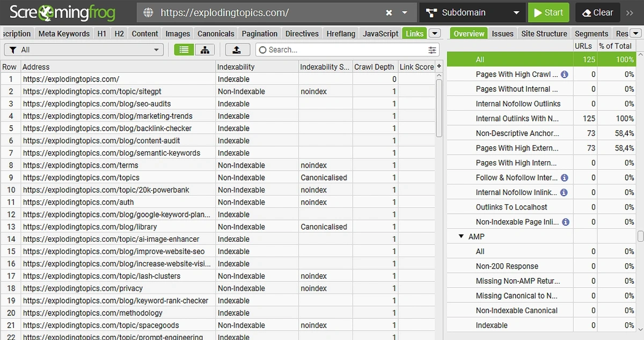The image size is (644, 340).
Task: Open the Subdomain crawl mode dropdown
Action: click(x=472, y=12)
